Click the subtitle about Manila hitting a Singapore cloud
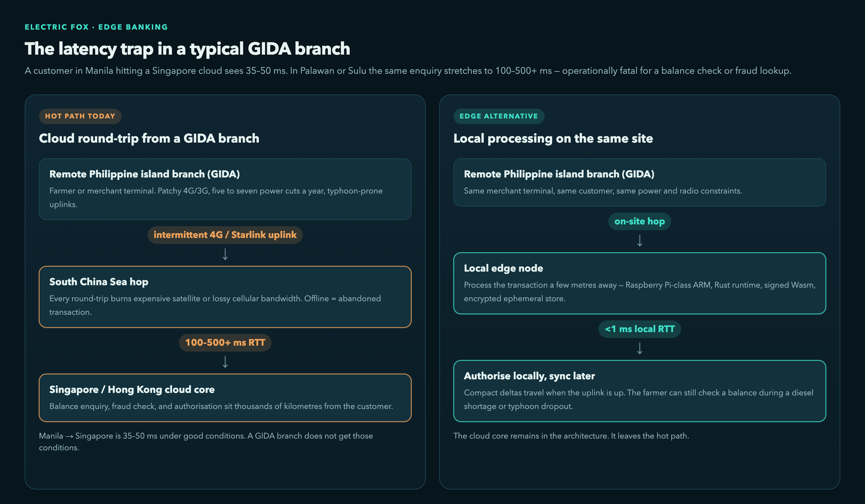This screenshot has height=504, width=865. coord(408,71)
